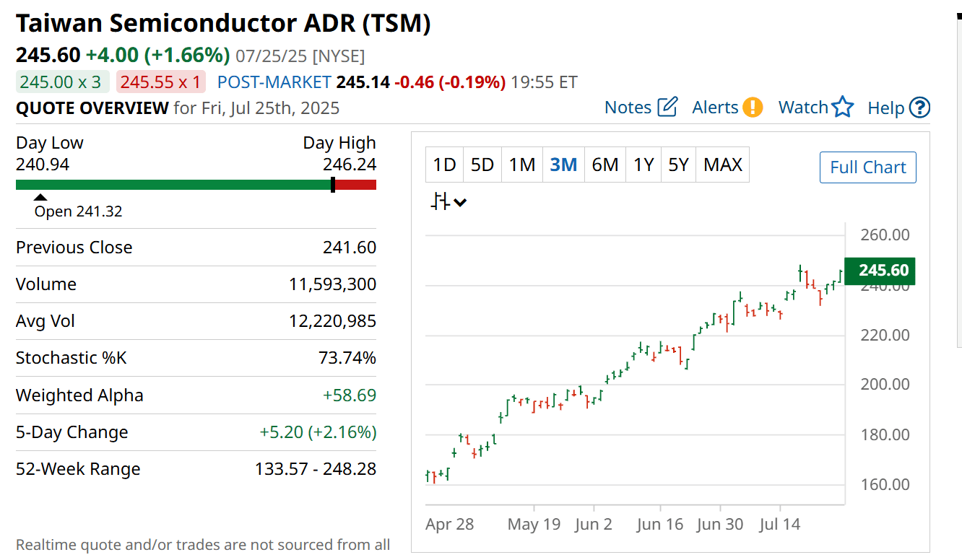
Task: Open the Notes pencil icon
Action: (668, 108)
